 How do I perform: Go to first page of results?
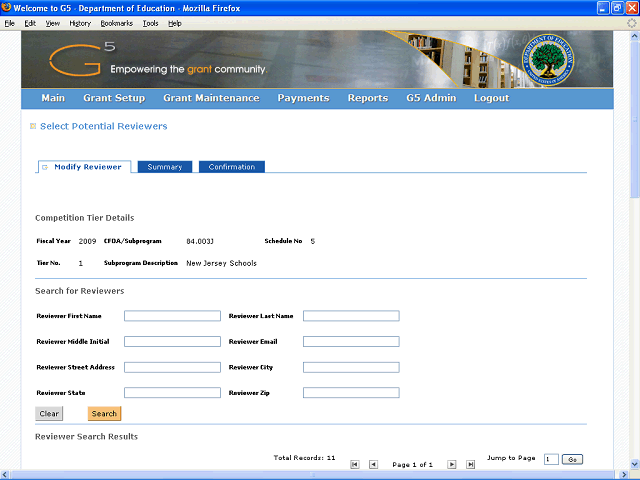coord(355,464)
